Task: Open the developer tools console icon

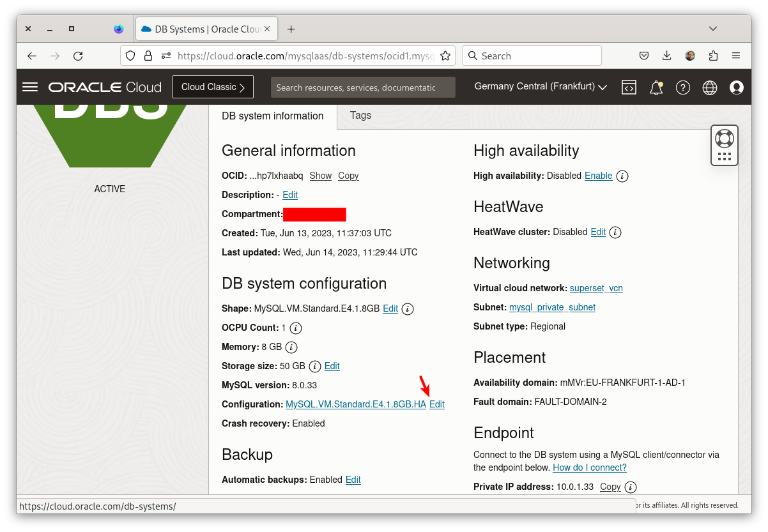Action: (629, 87)
